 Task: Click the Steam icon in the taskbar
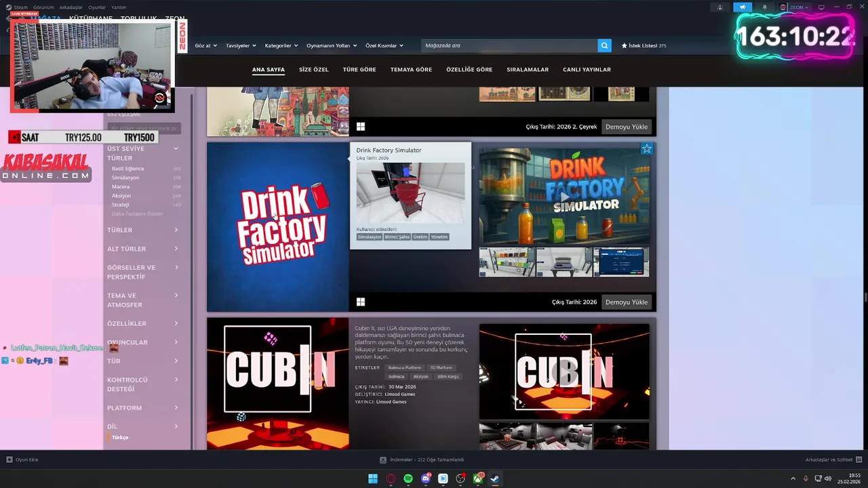pos(495,479)
